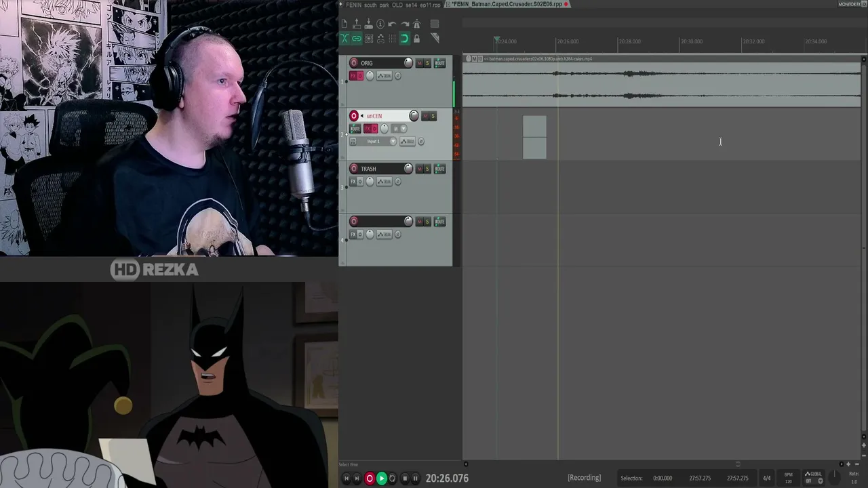The width and height of the screenshot is (868, 488).
Task: Toggle the metronome icon
Action: click(x=417, y=24)
